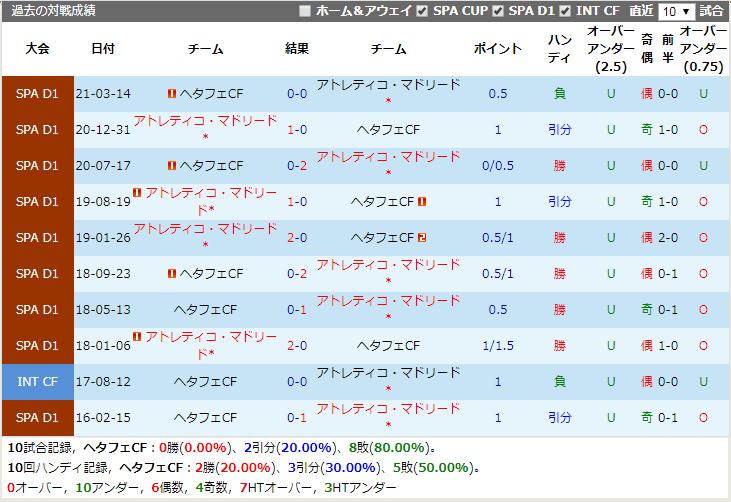The width and height of the screenshot is (731, 502).
Task: Click the 0/0.5 point value on 20-07-17
Action: pyautogui.click(x=498, y=165)
